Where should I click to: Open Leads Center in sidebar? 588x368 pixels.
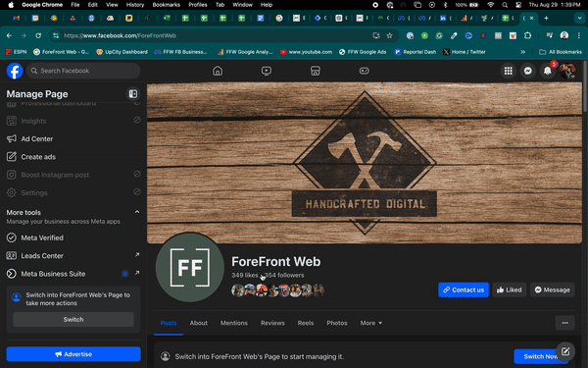coord(73,256)
